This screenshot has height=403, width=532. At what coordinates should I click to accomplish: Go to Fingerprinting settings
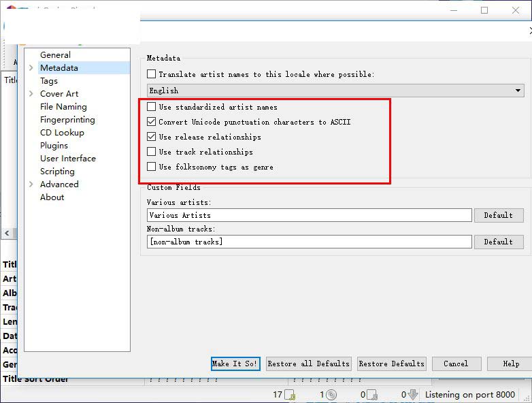click(x=67, y=120)
